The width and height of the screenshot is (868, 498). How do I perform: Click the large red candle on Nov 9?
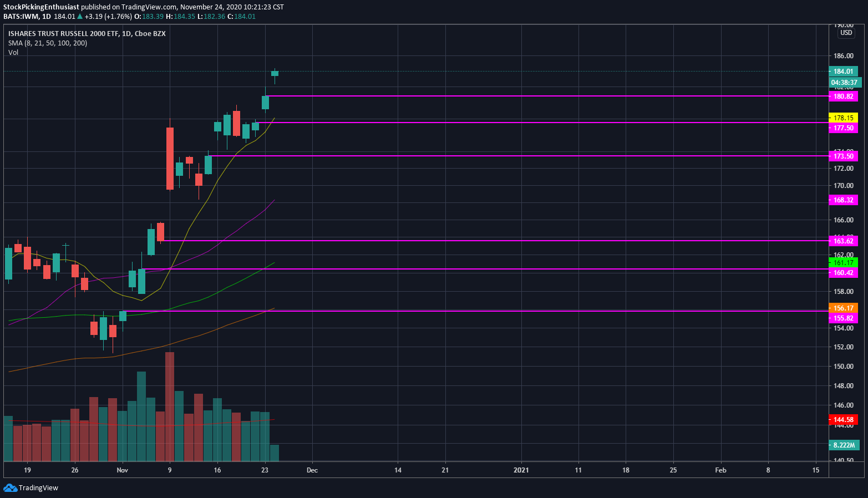click(170, 159)
